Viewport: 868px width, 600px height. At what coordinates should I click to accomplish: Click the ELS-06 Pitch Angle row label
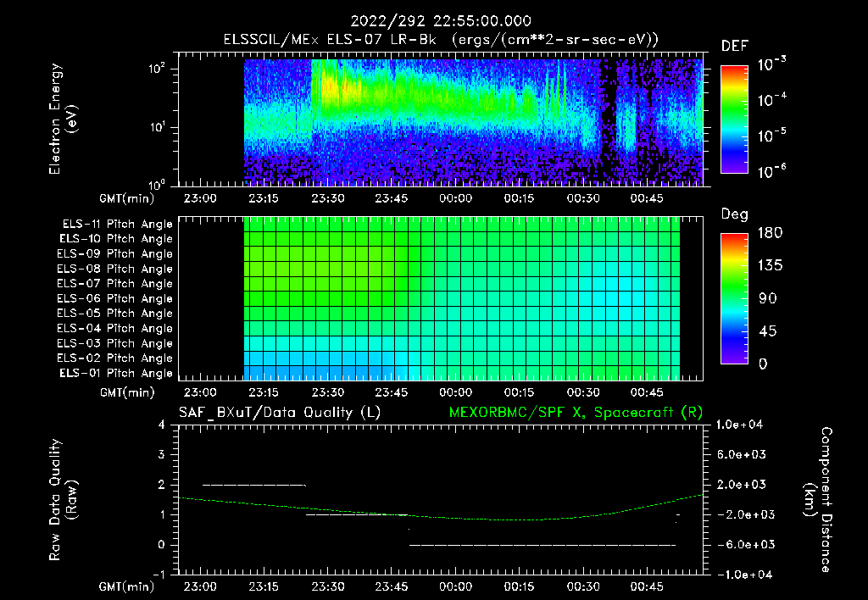(114, 299)
